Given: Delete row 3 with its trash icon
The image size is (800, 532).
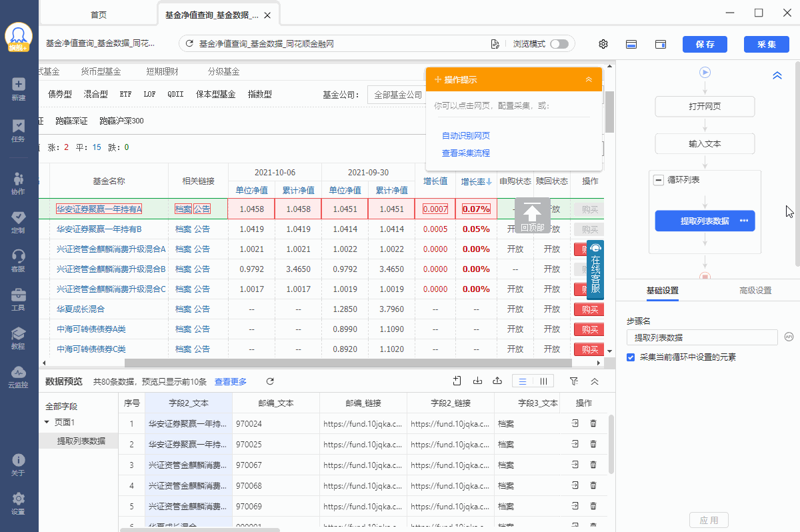Looking at the screenshot, I should pos(593,465).
